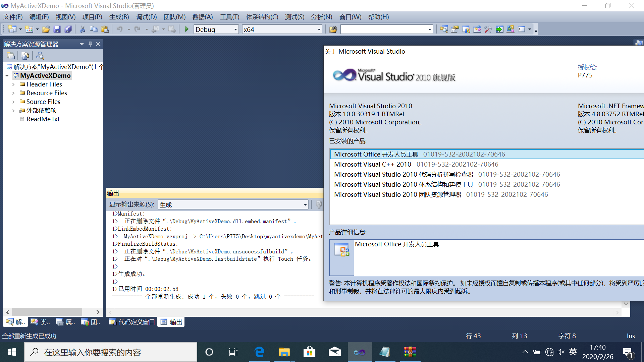Open the 体系结构(C) menu
Image resolution: width=644 pixels, height=362 pixels.
tap(262, 17)
